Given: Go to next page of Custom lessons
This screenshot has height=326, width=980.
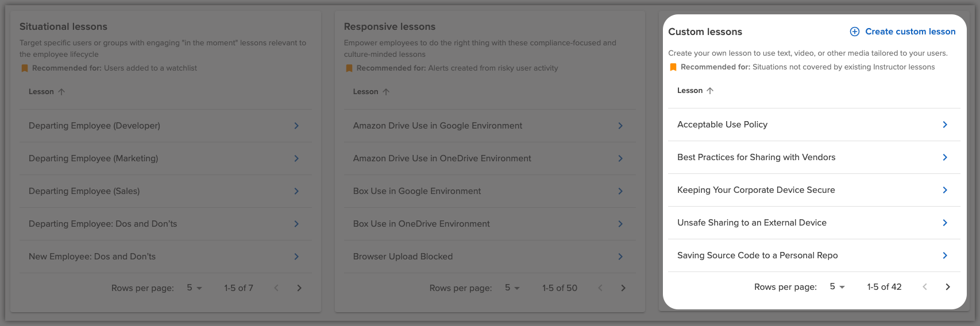Looking at the screenshot, I should pyautogui.click(x=947, y=287).
